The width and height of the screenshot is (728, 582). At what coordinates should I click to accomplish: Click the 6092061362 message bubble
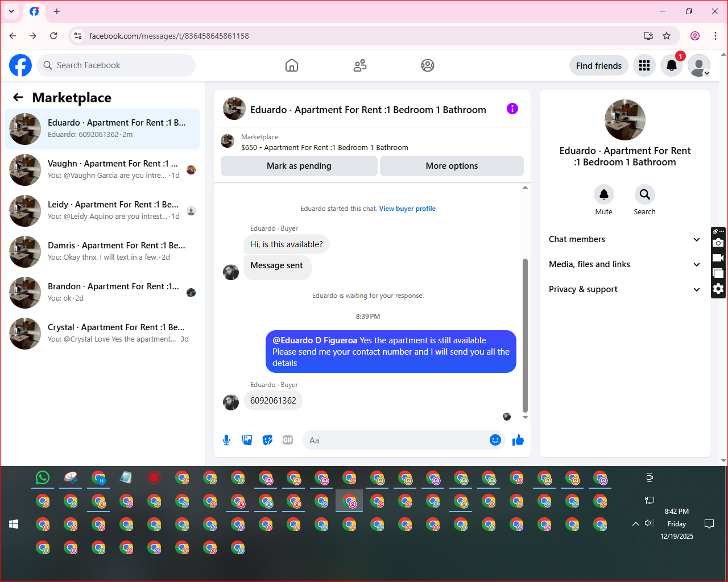pos(273,401)
